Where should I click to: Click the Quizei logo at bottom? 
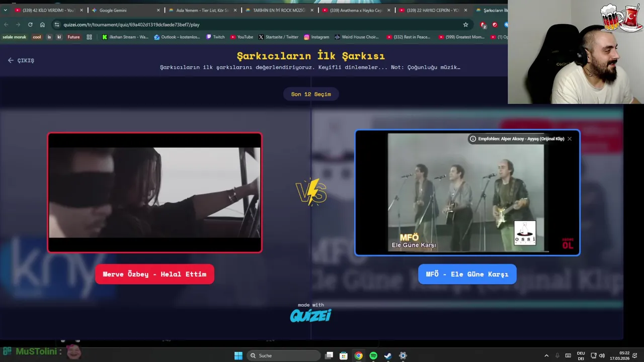pyautogui.click(x=310, y=315)
